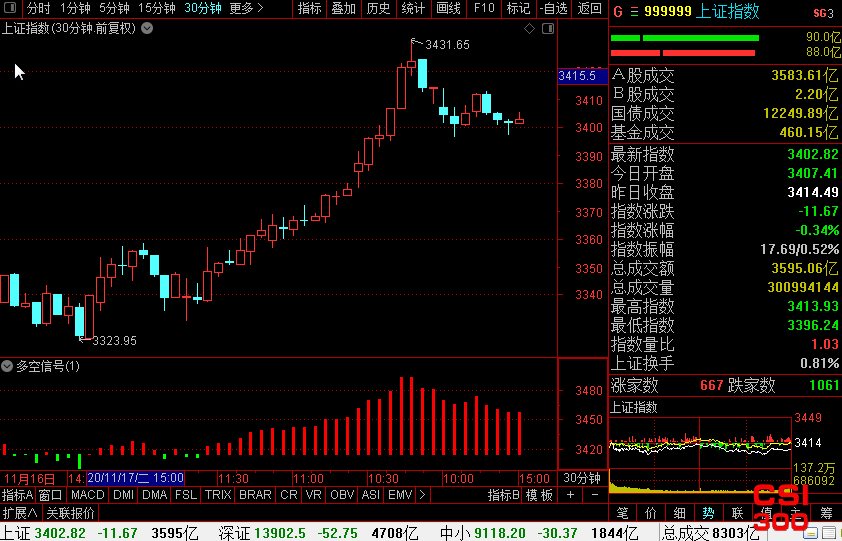The width and height of the screenshot is (842, 541).
Task: Switch sub-chart to VR indicator
Action: click(x=314, y=495)
